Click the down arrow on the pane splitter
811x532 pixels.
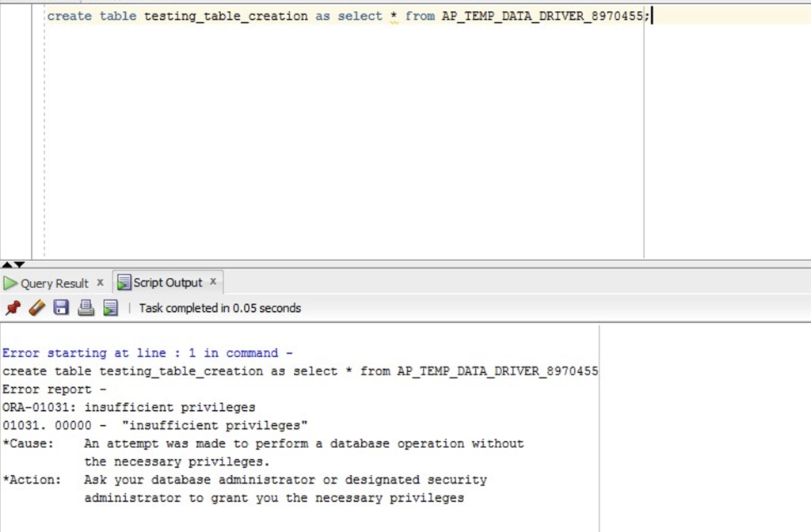click(x=19, y=264)
